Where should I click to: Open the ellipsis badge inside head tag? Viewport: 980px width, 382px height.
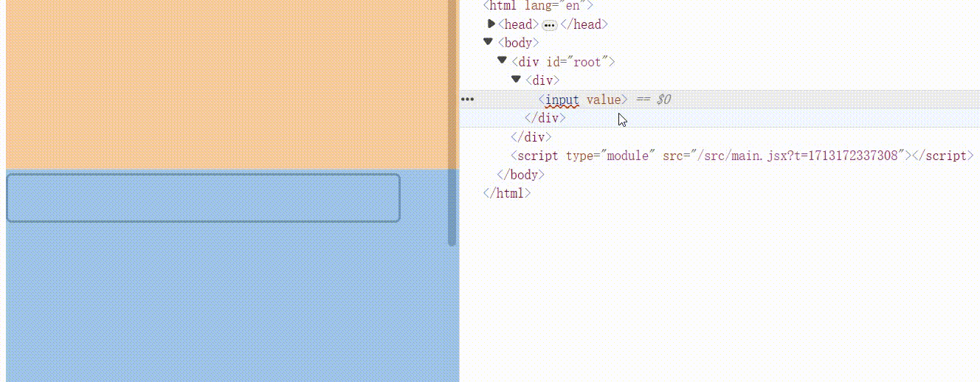point(549,25)
